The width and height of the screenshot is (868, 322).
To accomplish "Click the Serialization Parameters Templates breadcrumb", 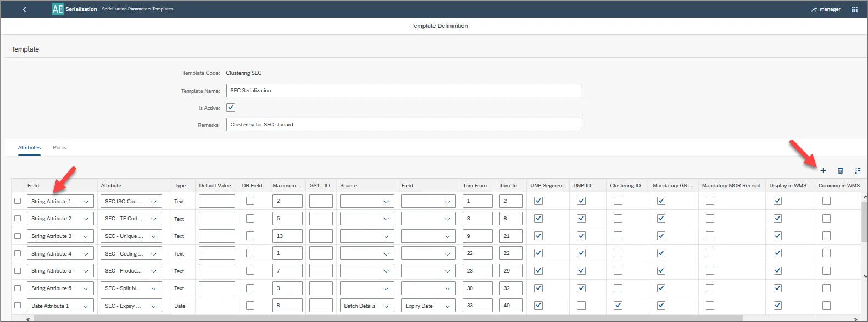I will click(137, 9).
